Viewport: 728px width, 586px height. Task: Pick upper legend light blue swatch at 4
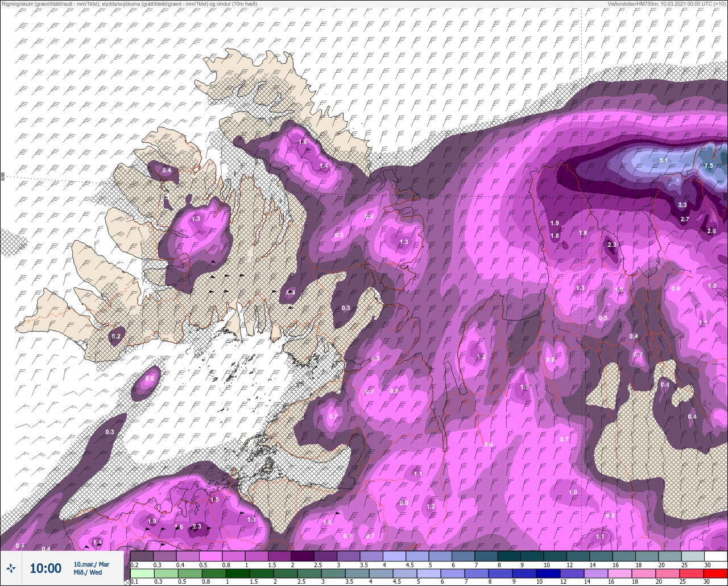394,556
